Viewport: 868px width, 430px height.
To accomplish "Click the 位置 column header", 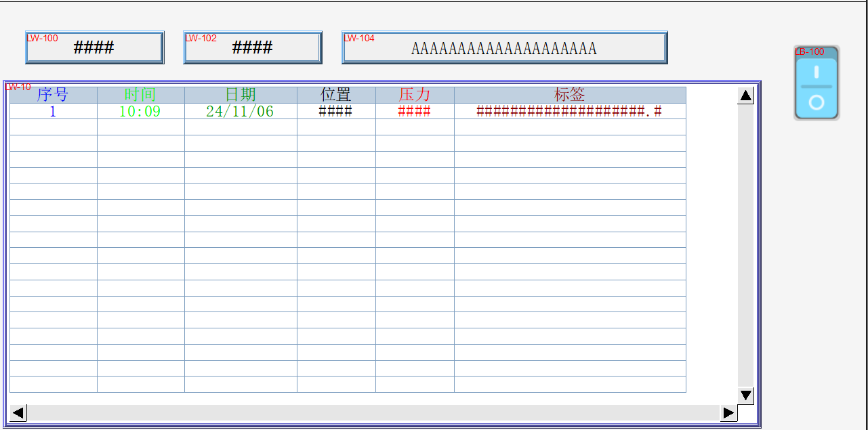I will tap(335, 95).
